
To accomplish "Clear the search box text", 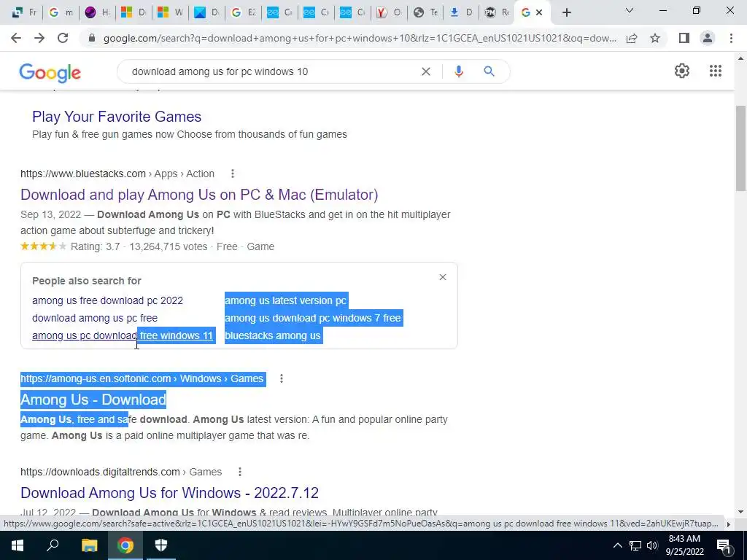I will pos(426,71).
